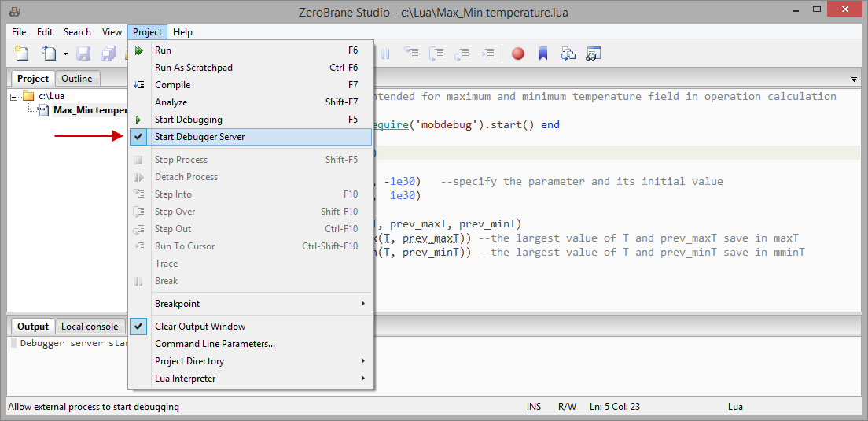Click the Run To Cursor toolbar icon

488,54
